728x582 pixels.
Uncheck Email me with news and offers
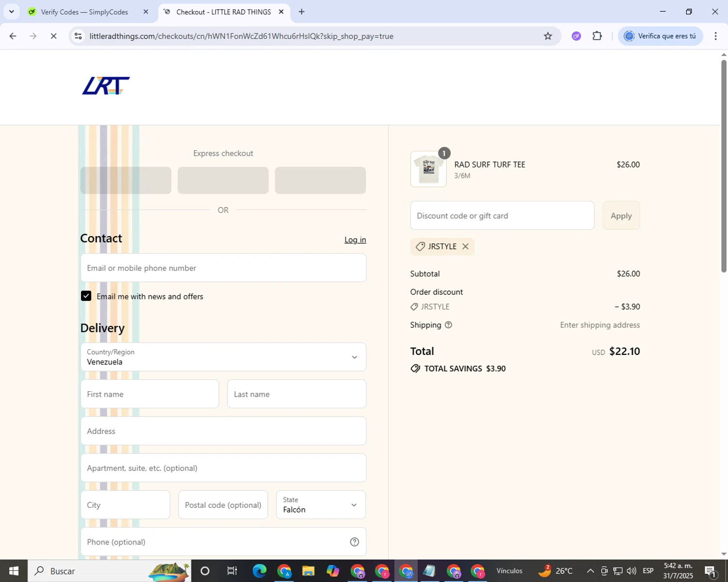(x=86, y=296)
